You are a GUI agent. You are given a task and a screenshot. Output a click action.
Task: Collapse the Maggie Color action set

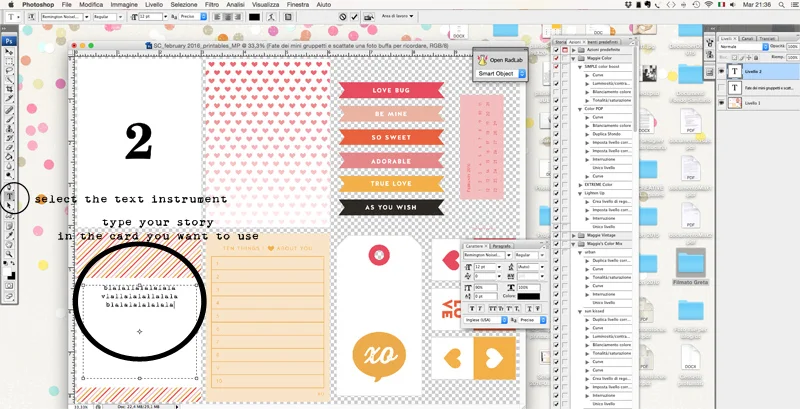[x=574, y=58]
